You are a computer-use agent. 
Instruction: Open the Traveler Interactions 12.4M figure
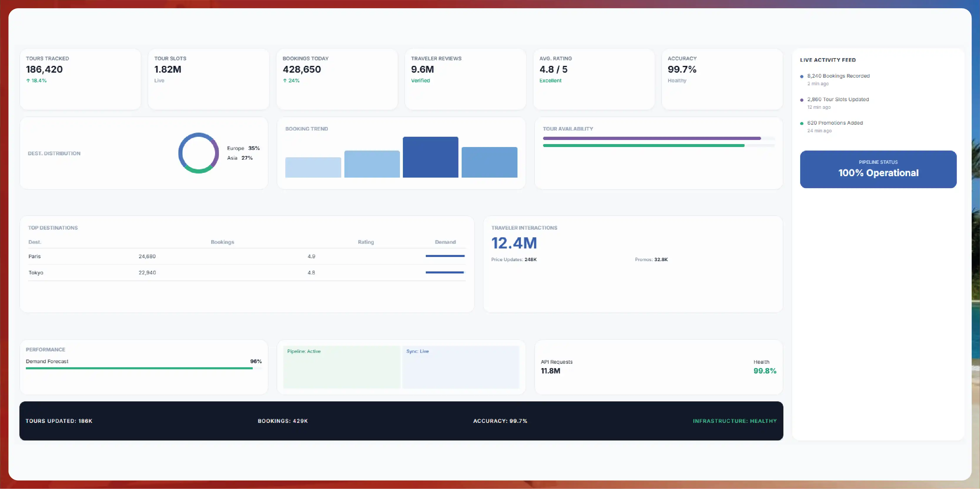pyautogui.click(x=514, y=243)
